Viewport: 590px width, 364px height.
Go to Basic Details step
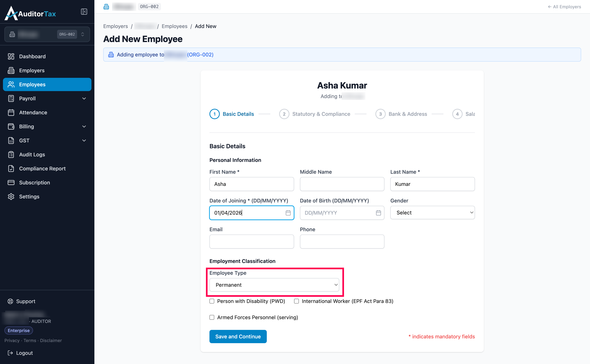[x=232, y=114]
